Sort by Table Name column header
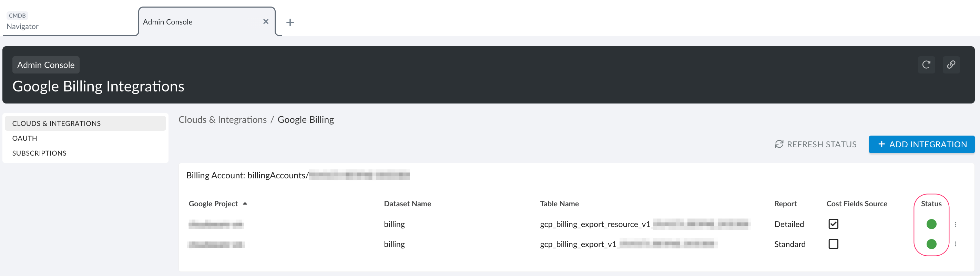Viewport: 980px width, 276px height. (559, 204)
